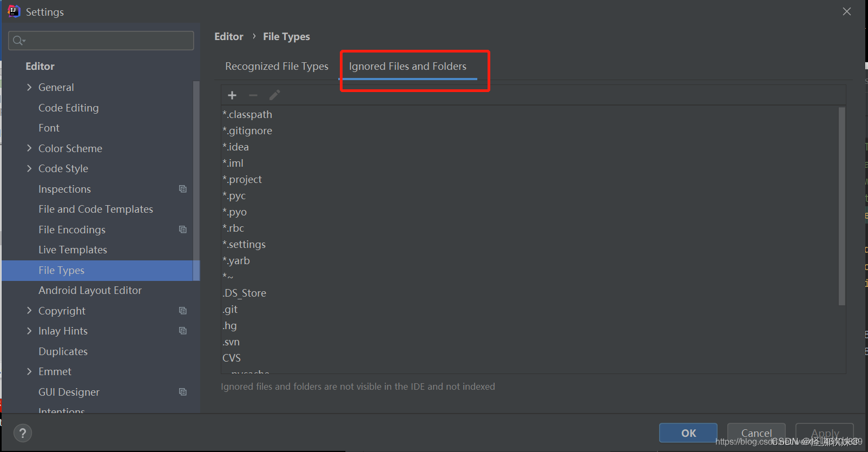Click the help question mark icon
This screenshot has width=868, height=452.
coord(22,433)
